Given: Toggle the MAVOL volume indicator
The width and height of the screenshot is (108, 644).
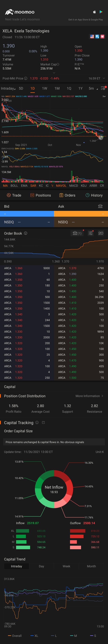Looking at the screenshot, I should click(61, 185).
